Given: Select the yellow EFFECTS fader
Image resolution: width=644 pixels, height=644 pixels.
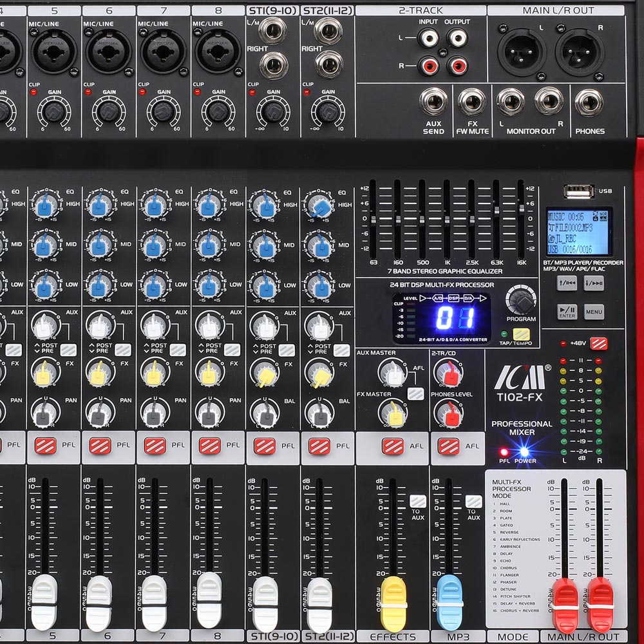Looking at the screenshot, I should click(393, 603).
